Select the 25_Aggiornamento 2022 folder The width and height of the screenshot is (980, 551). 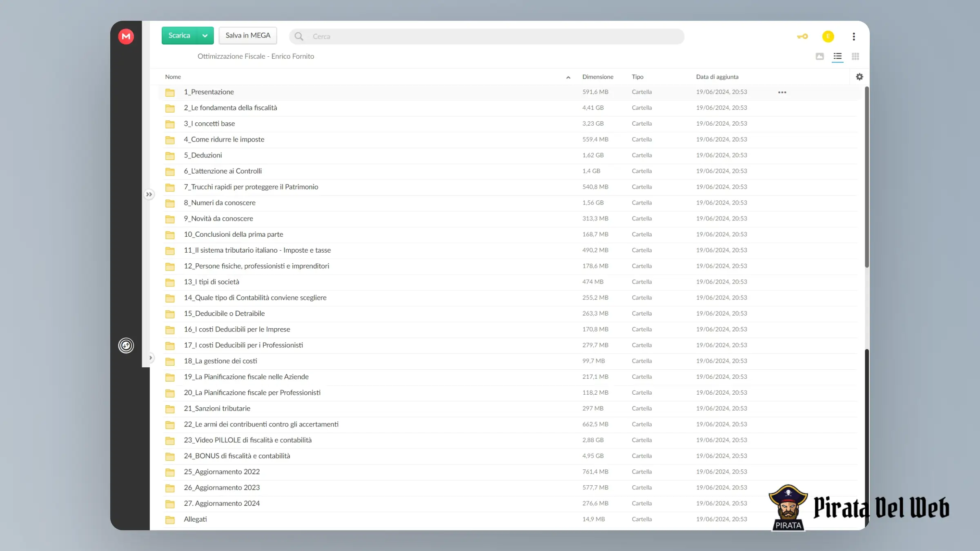[x=222, y=471]
